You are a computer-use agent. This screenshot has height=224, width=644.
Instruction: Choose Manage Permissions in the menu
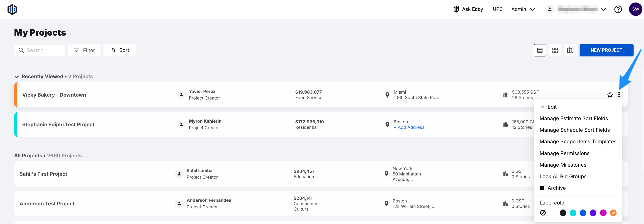point(564,153)
